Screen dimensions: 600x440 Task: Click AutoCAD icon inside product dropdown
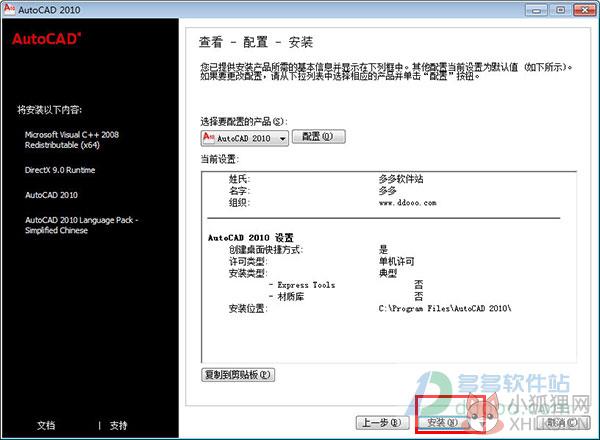point(209,137)
